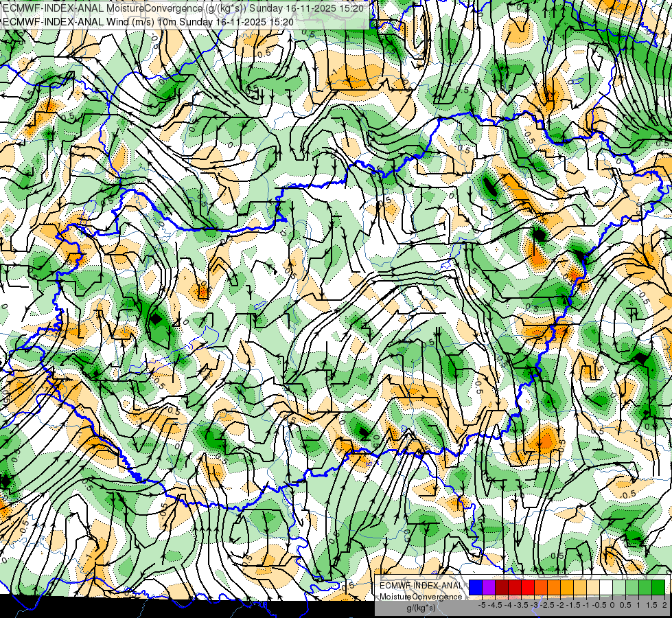The image size is (672, 618).
Task: Click the -2.5 tick label on the legend
Action: point(547,605)
